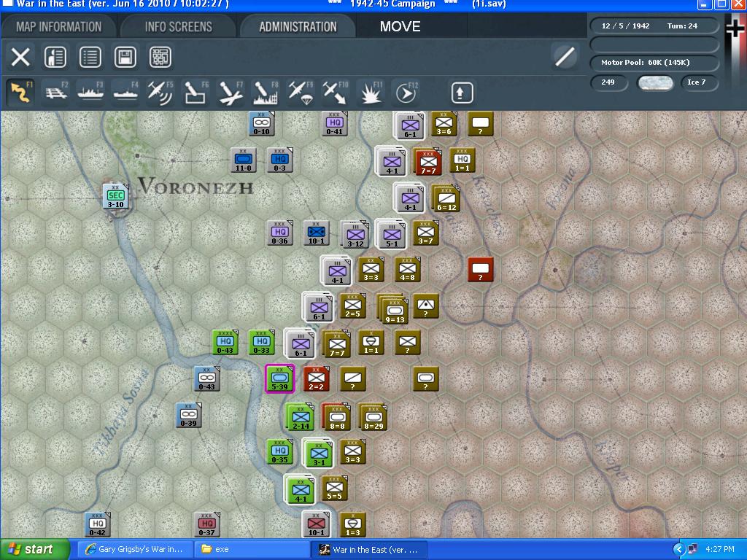Viewport: 747px width, 560px height.
Task: Click the up-arrow button beside F12
Action: click(462, 93)
